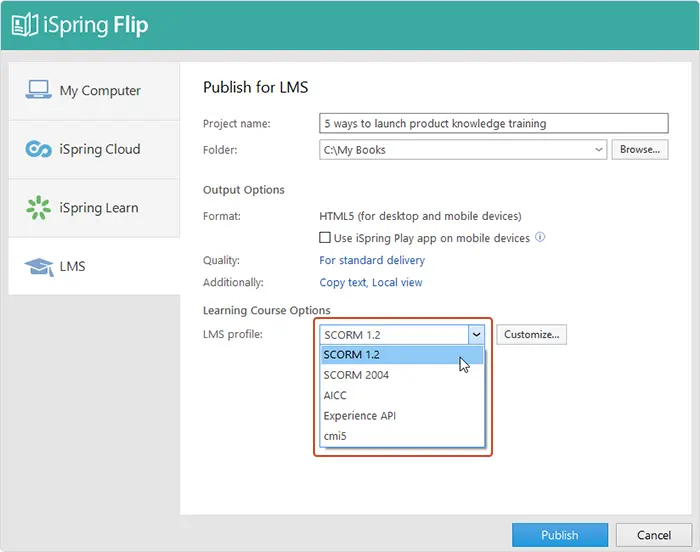Click the Learning Course Options label
This screenshot has width=700, height=552.
(267, 310)
